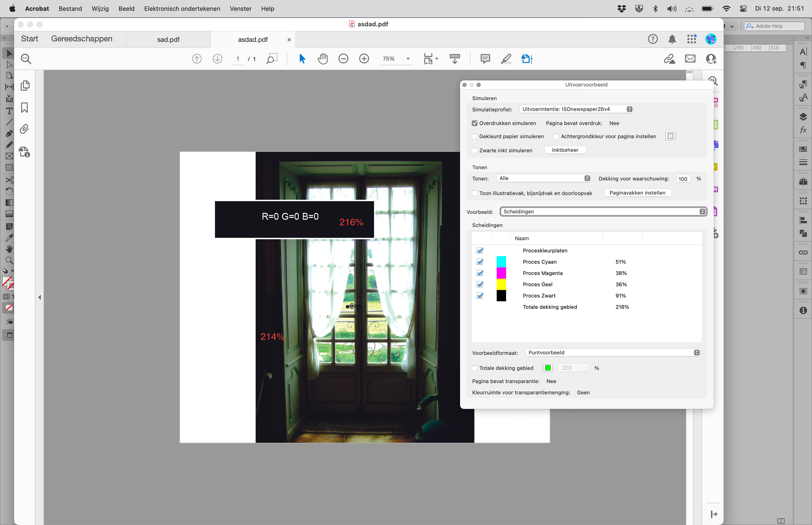This screenshot has height=525, width=812.
Task: Open the Beeld menu
Action: (126, 8)
